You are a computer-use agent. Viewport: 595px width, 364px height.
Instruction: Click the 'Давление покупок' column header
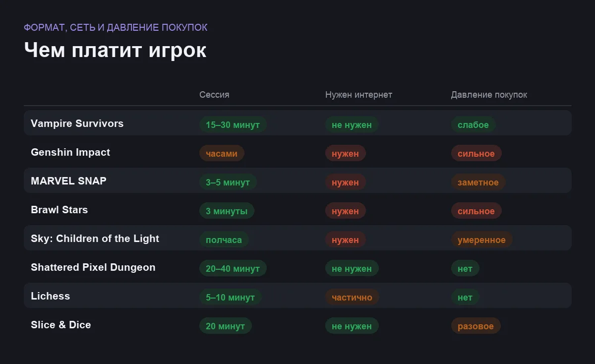[489, 94]
